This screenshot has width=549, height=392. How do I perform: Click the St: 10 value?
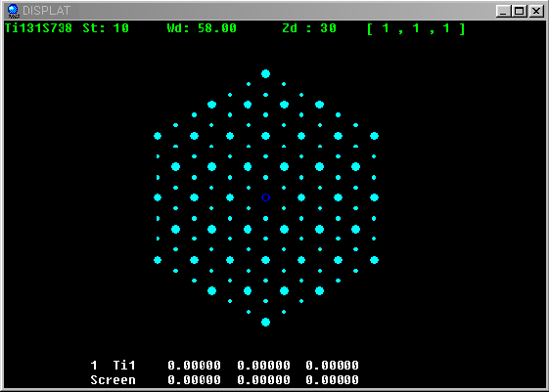pyautogui.click(x=106, y=28)
